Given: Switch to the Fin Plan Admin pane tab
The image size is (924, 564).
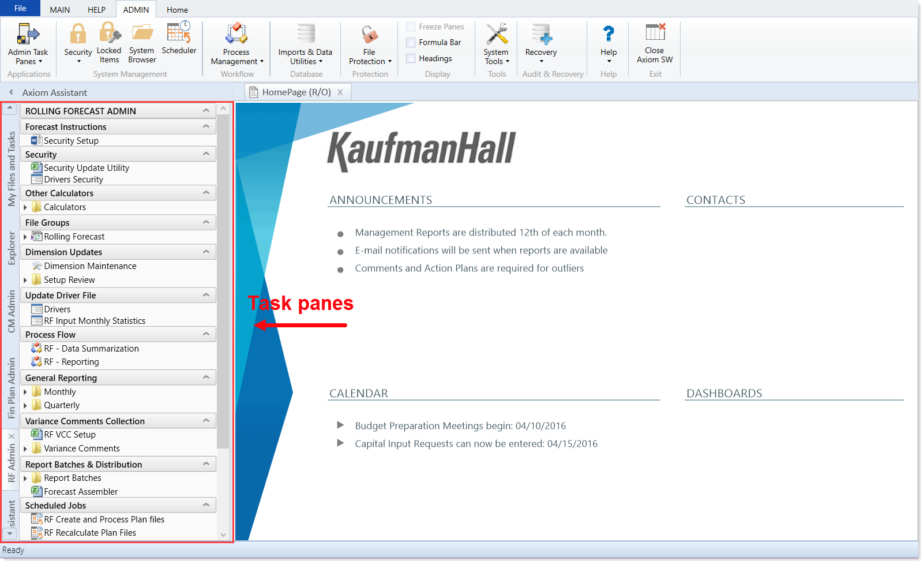Looking at the screenshot, I should (x=11, y=388).
